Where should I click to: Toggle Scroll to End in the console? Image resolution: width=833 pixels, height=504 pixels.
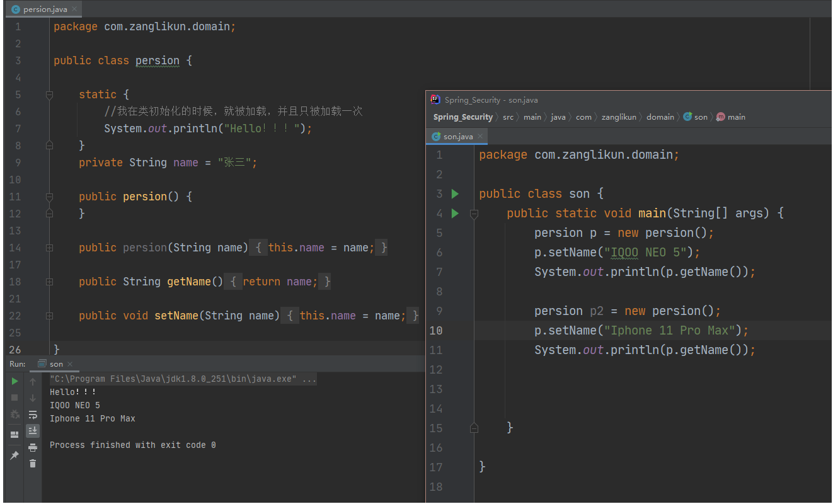tap(32, 430)
